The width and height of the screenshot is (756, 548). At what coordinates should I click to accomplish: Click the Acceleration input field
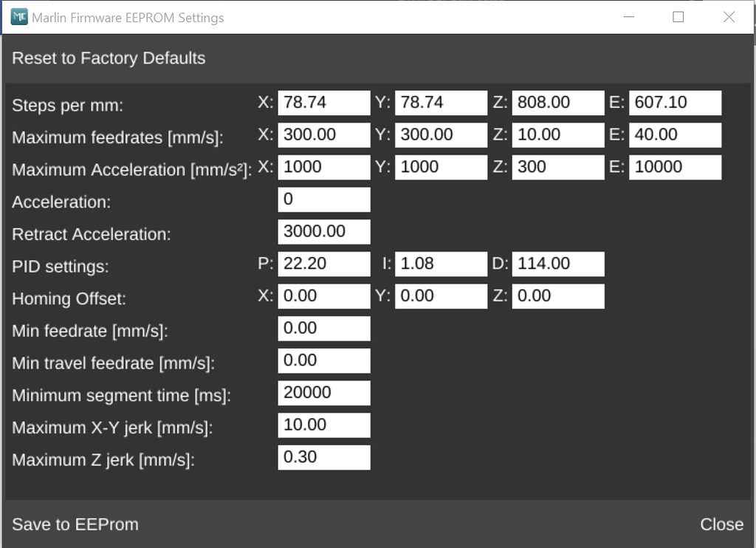tap(323, 199)
